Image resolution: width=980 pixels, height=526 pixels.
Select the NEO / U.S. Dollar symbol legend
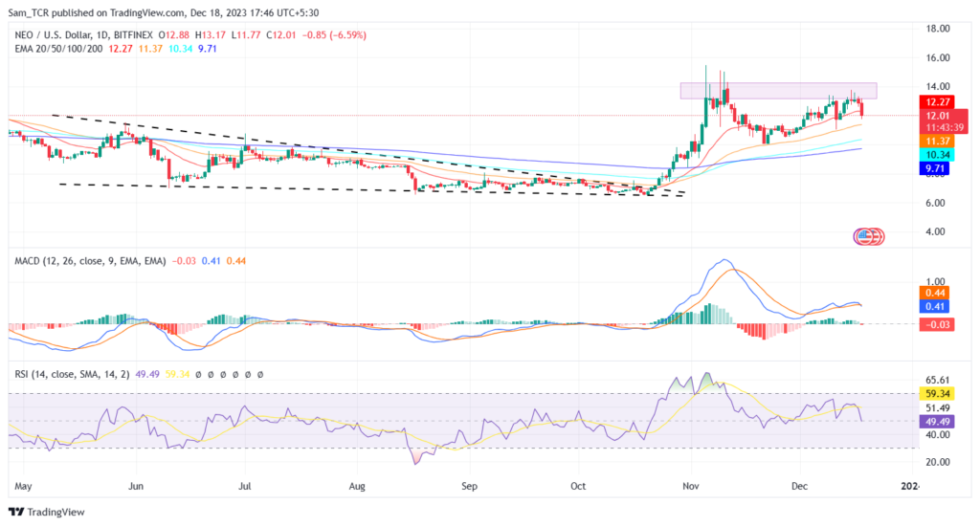point(83,35)
